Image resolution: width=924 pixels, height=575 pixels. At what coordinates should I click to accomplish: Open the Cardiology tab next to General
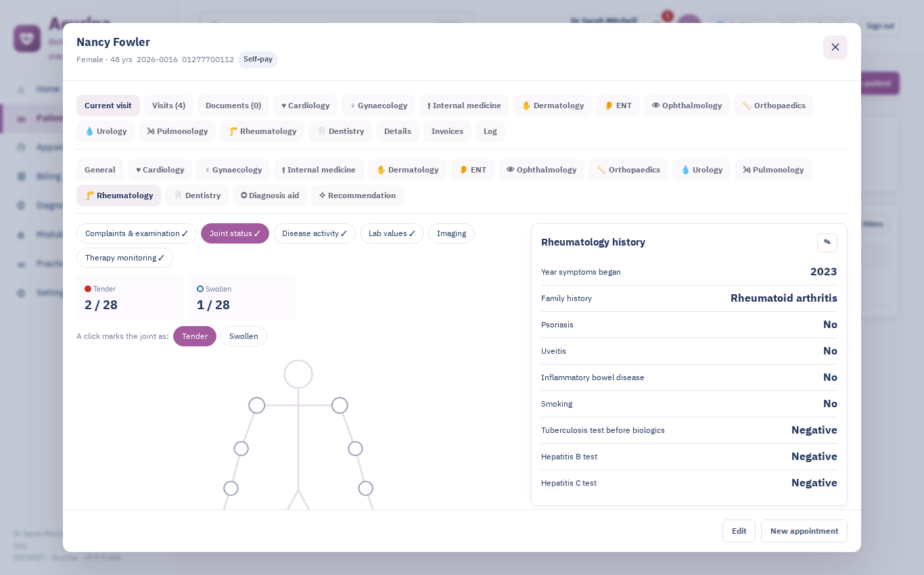[160, 170]
